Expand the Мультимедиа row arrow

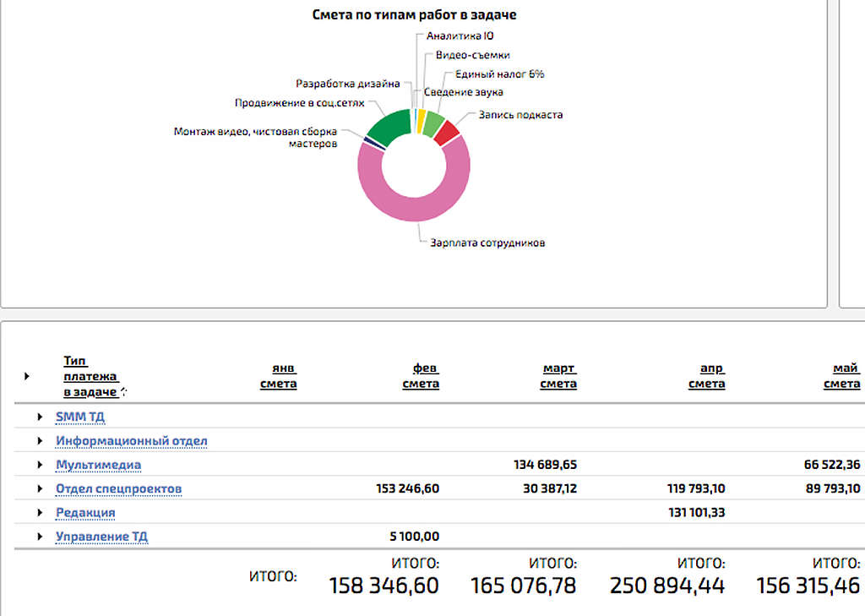40,465
